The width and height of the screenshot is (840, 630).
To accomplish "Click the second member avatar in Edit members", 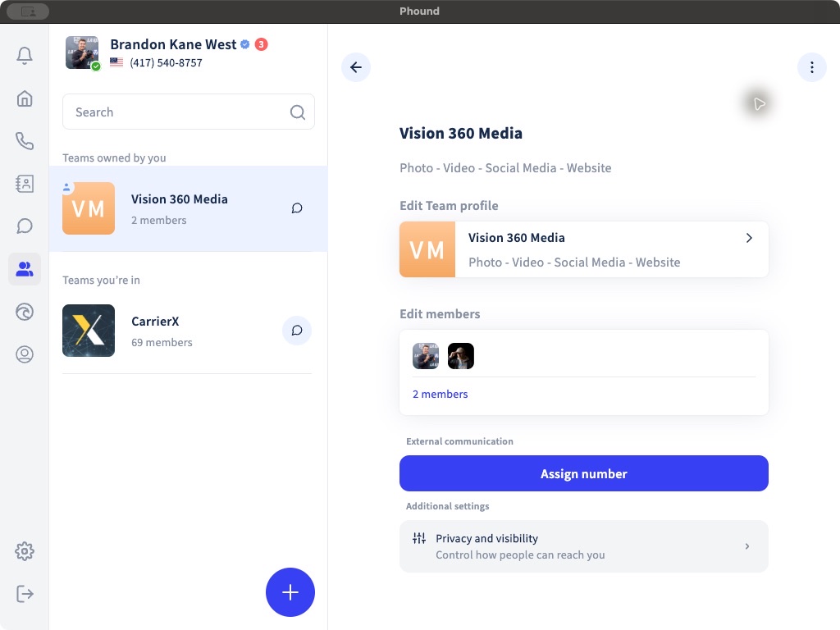I will click(x=461, y=356).
